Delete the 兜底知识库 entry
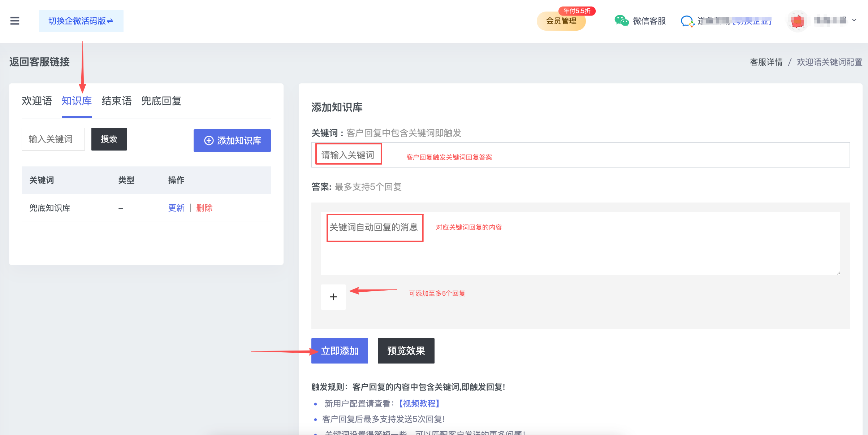Screen dimensions: 868x435 pos(204,208)
